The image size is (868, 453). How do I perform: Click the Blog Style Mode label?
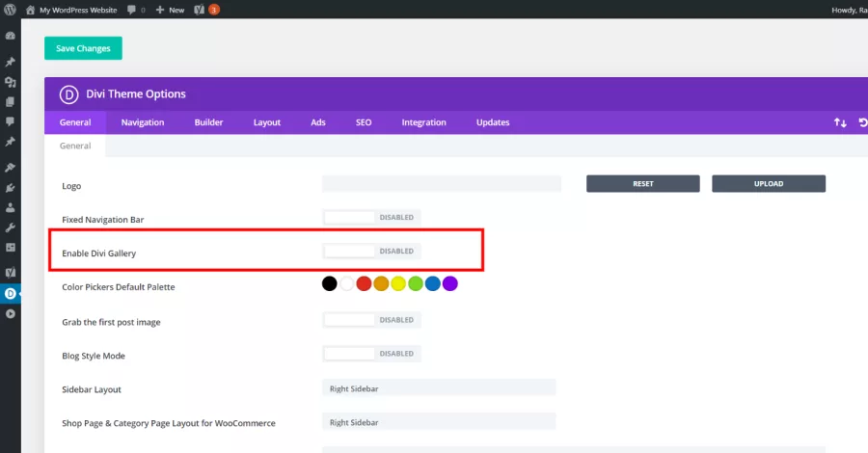coord(93,357)
